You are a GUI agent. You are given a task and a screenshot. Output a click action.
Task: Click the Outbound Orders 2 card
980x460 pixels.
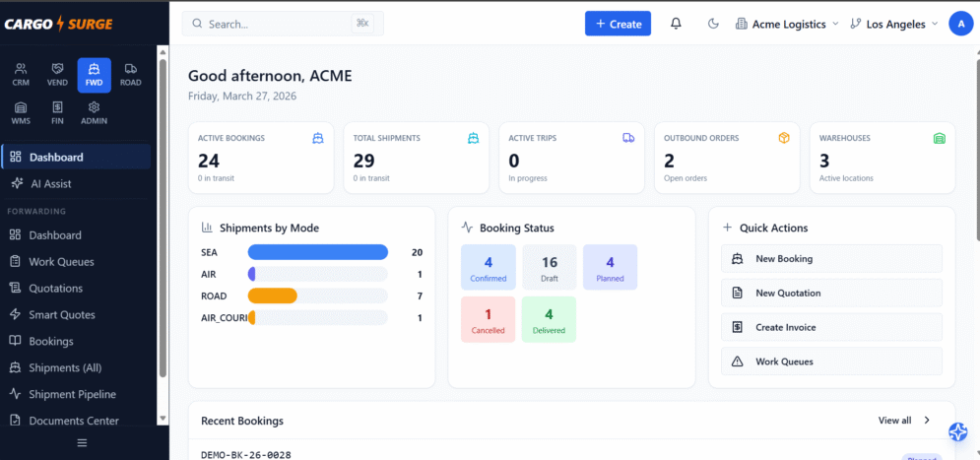pyautogui.click(x=727, y=158)
